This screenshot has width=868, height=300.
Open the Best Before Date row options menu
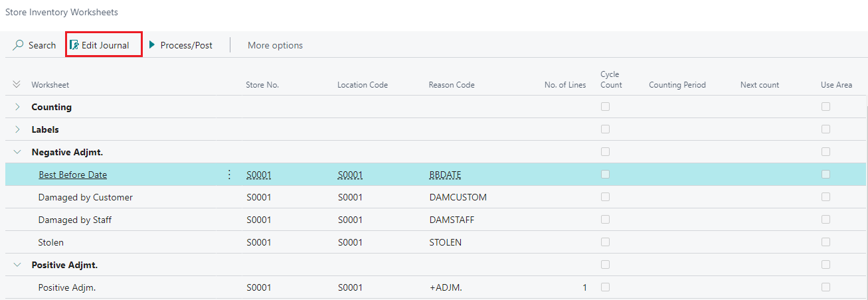pyautogui.click(x=230, y=175)
